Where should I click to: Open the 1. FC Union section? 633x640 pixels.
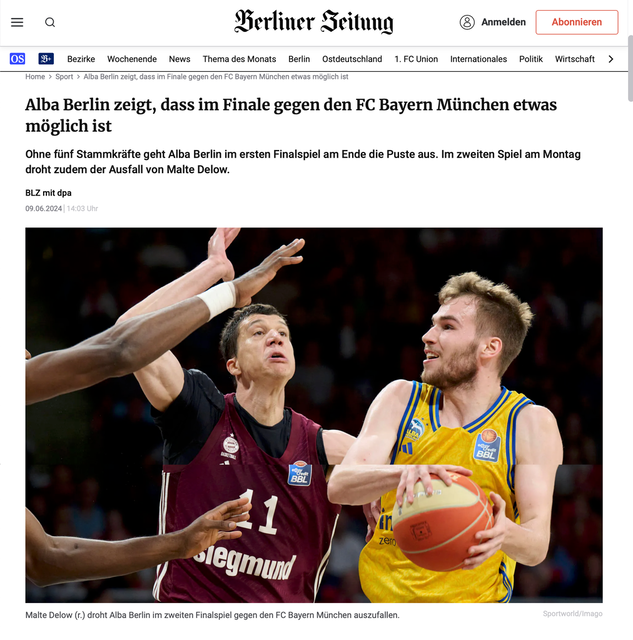tap(416, 59)
